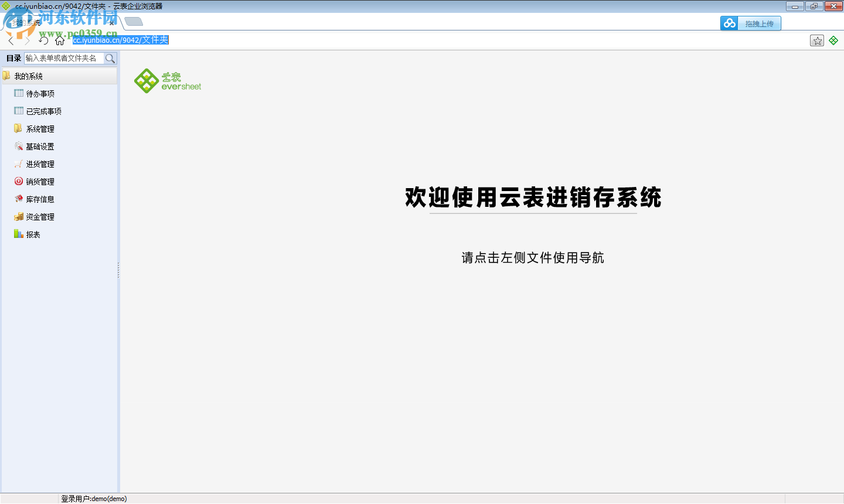Open a new tab
Screen dimensions: 844x504
(134, 22)
